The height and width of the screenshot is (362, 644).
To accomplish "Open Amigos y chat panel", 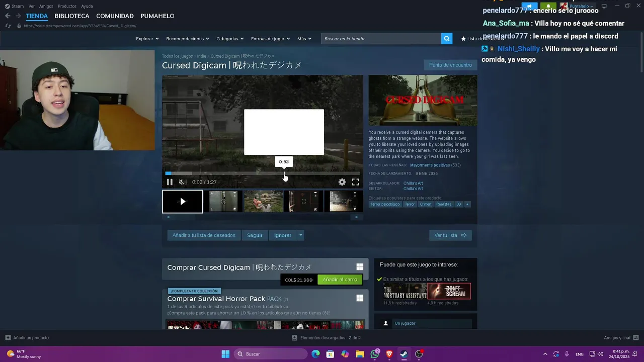I will click(621, 338).
